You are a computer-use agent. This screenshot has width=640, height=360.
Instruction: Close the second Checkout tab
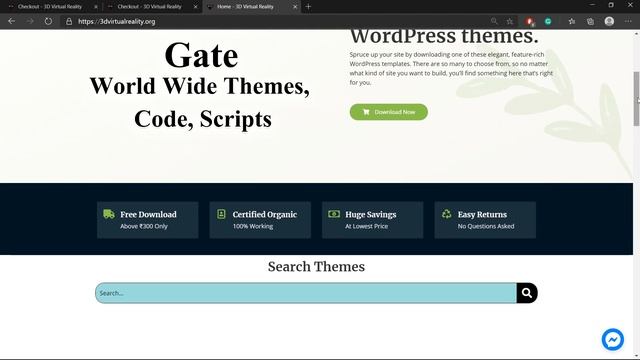click(x=196, y=7)
